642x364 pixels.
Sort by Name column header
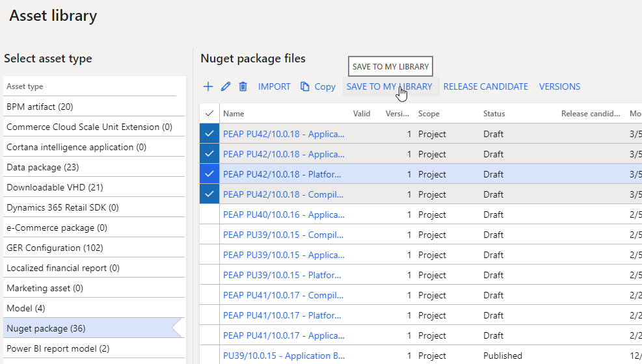pos(234,114)
